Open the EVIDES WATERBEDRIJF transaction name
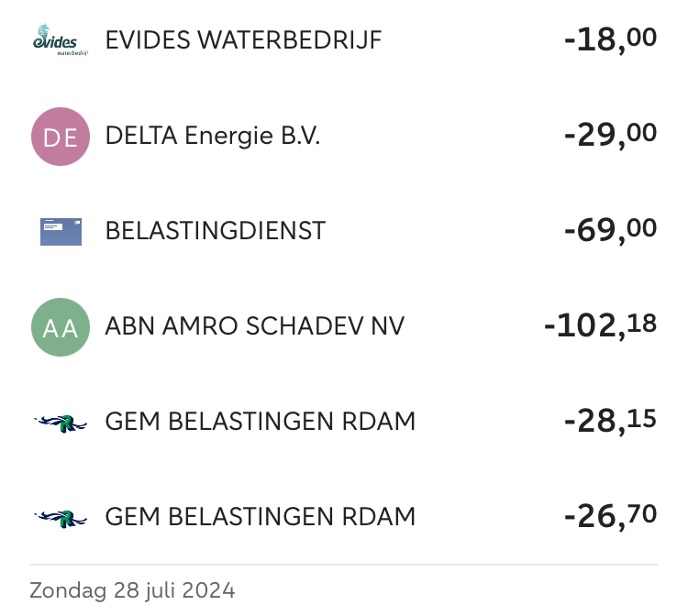688x616 pixels. pos(243,41)
